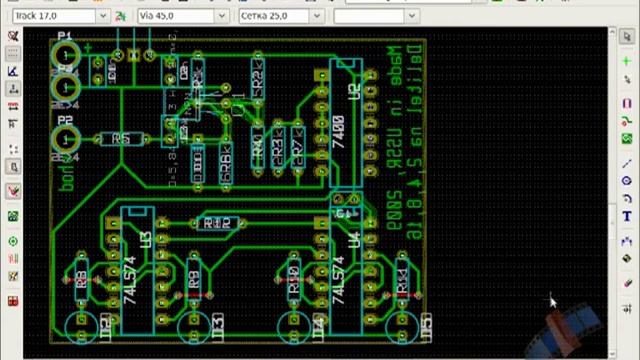Click the P2 connector pad
Image resolution: width=640 pixels, height=360 pixels.
pyautogui.click(x=65, y=139)
